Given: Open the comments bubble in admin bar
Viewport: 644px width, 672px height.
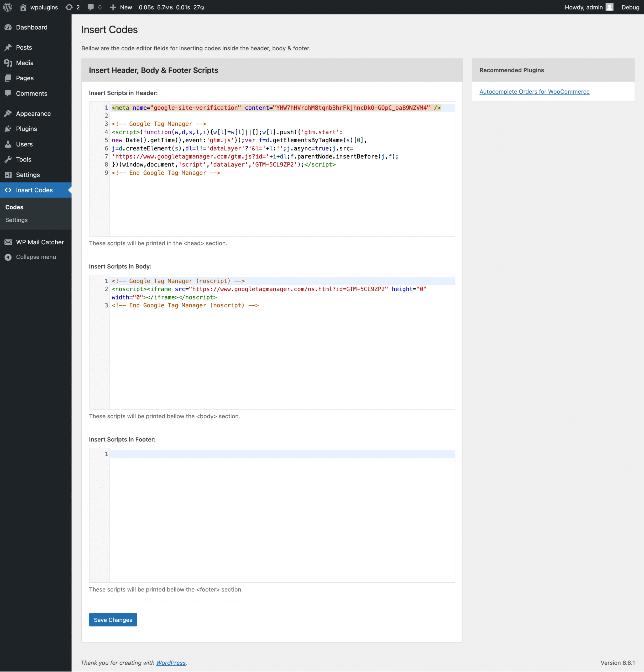Looking at the screenshot, I should pos(91,7).
